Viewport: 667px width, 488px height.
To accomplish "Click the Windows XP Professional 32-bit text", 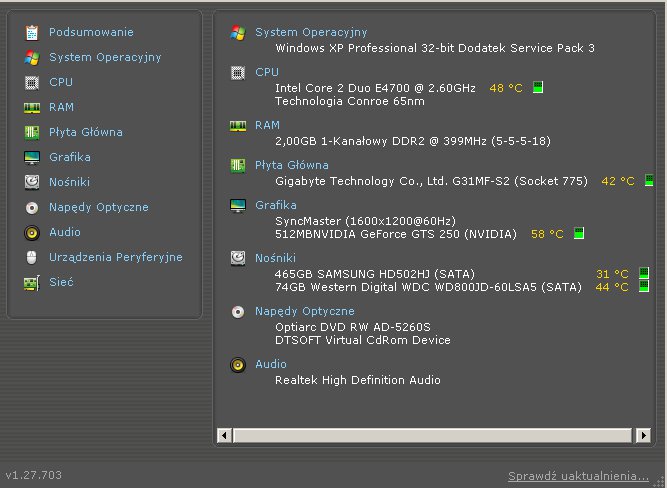I will pos(435,48).
